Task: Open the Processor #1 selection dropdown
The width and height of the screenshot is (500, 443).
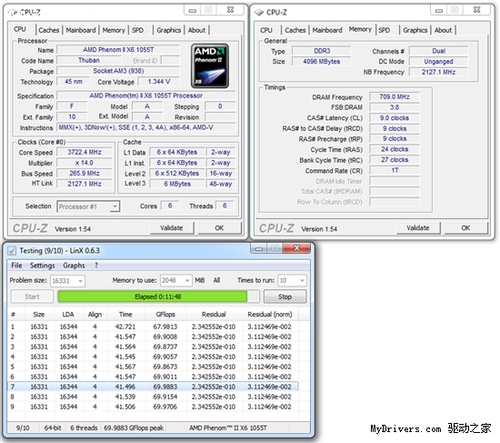Action: click(x=88, y=207)
